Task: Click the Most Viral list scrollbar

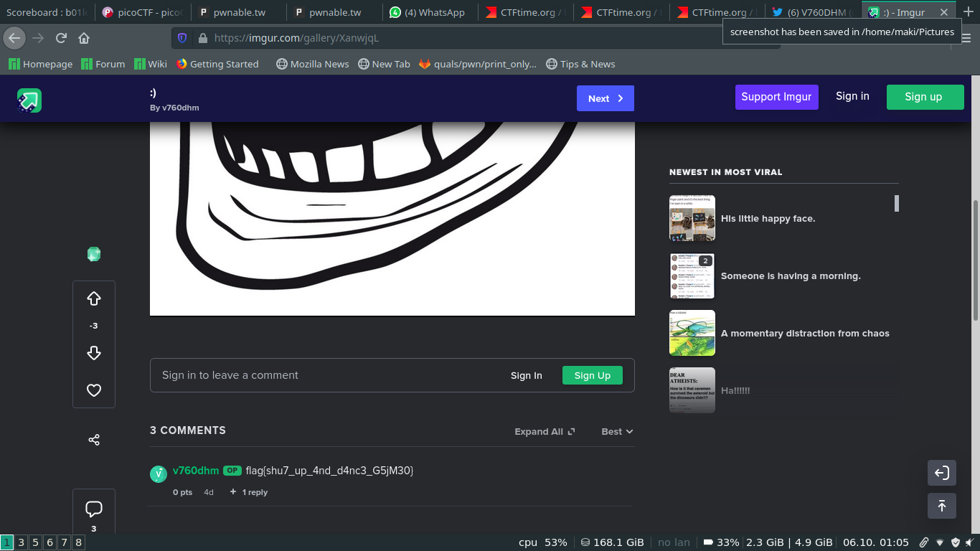Action: click(x=897, y=203)
